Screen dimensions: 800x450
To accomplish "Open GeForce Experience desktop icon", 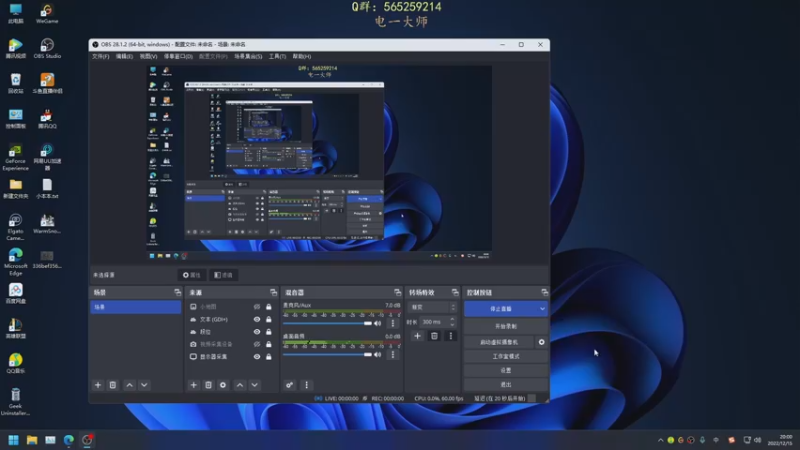I will [x=15, y=157].
